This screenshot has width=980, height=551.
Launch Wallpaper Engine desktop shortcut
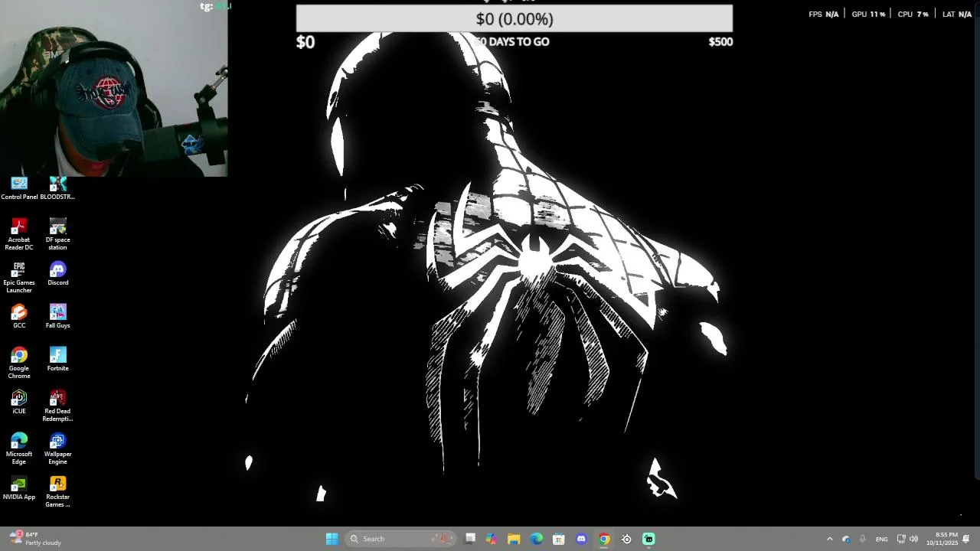tap(57, 448)
